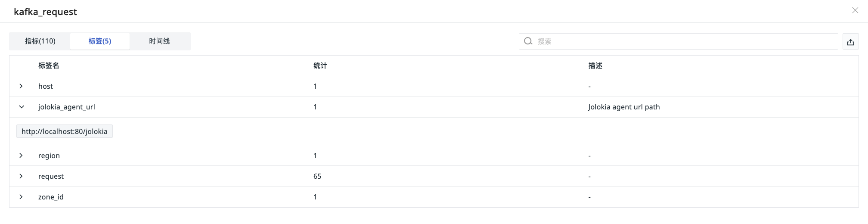Open the 时间线 tab

[x=159, y=41]
